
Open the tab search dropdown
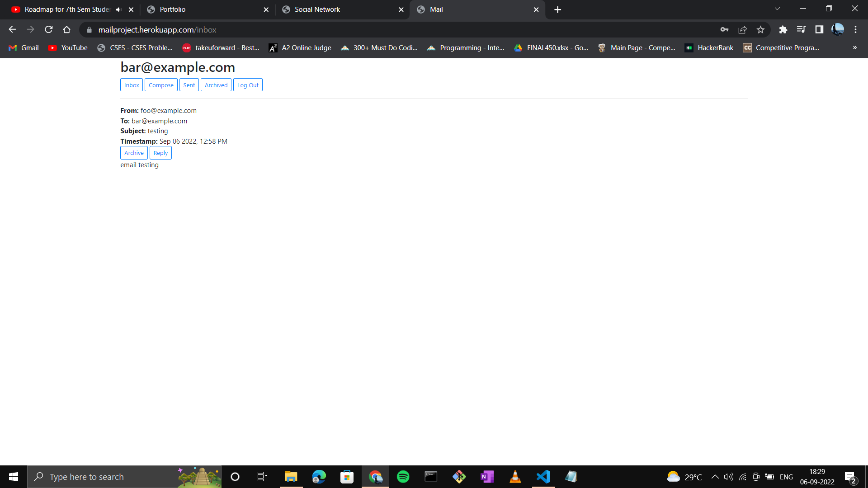[777, 8]
